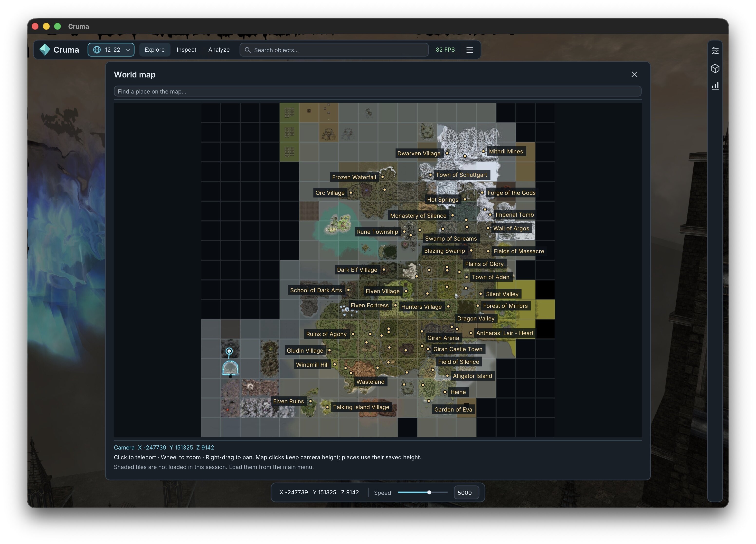Open settings sliders icon in right sidebar

(715, 51)
